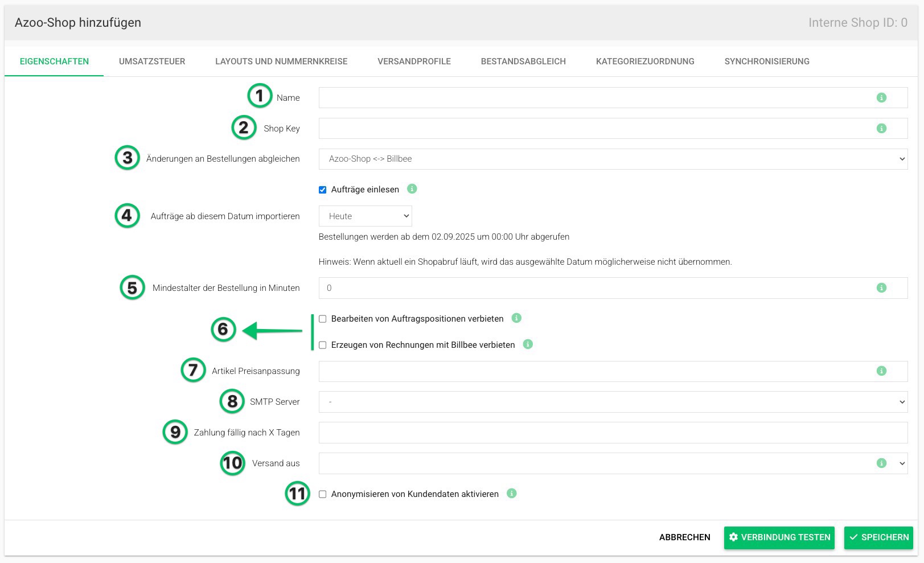This screenshot has width=924, height=563.
Task: Switch to the Eigenschaften tab
Action: point(54,61)
